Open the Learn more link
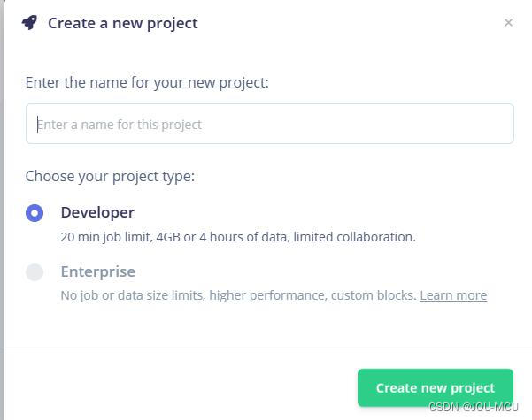Screen dimensions: 532x420 coord(453,295)
